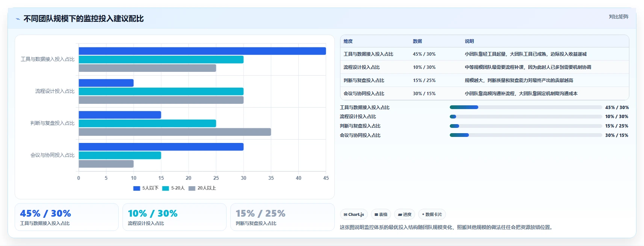Screen dimensions: 644x246
Task: Click the 数据 column header
Action: pyautogui.click(x=417, y=41)
